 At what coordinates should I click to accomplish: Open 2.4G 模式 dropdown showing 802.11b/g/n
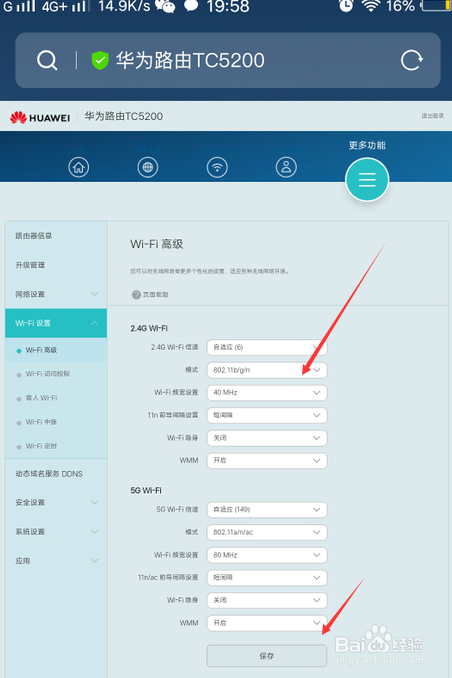tap(267, 370)
